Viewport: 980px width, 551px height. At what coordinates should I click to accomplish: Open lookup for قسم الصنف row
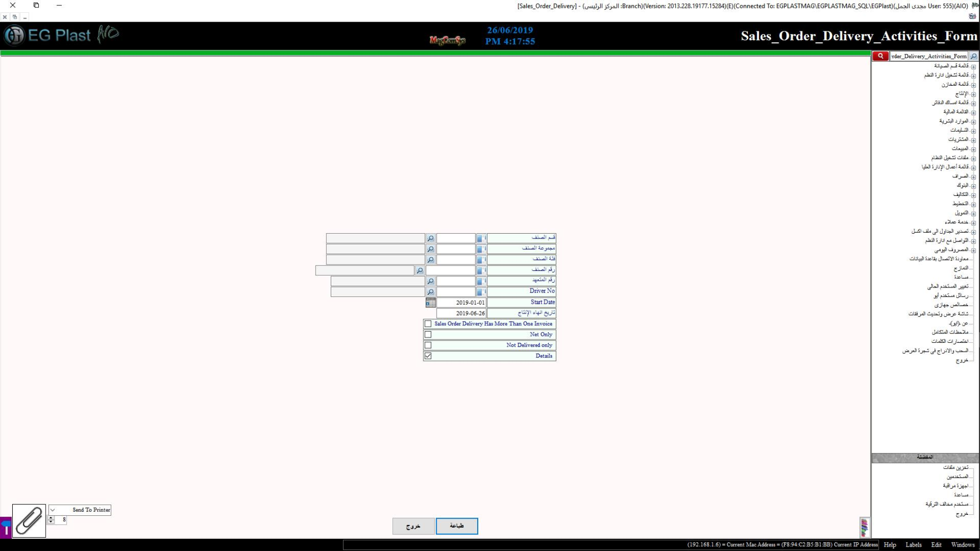(431, 239)
